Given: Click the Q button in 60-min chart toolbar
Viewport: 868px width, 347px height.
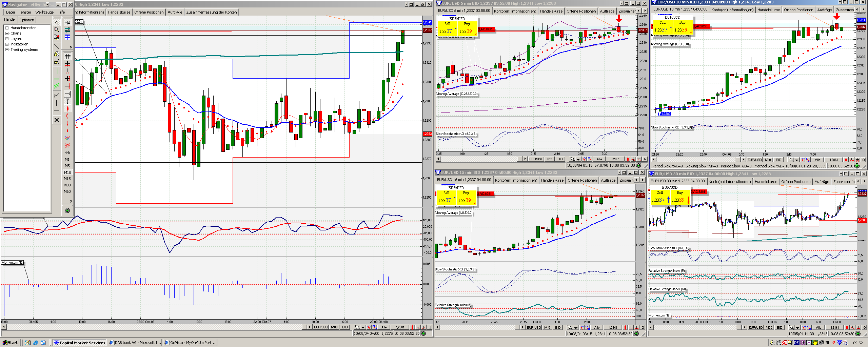Looking at the screenshot, I should click(x=430, y=327).
